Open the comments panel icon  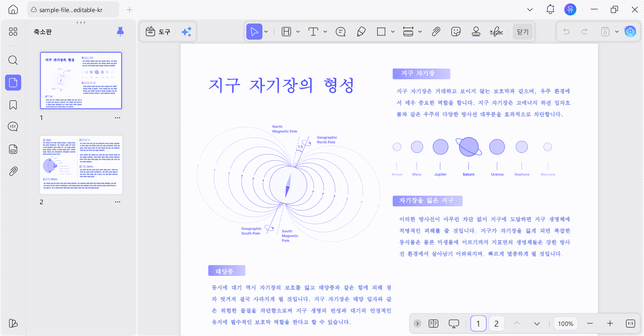[13, 127]
